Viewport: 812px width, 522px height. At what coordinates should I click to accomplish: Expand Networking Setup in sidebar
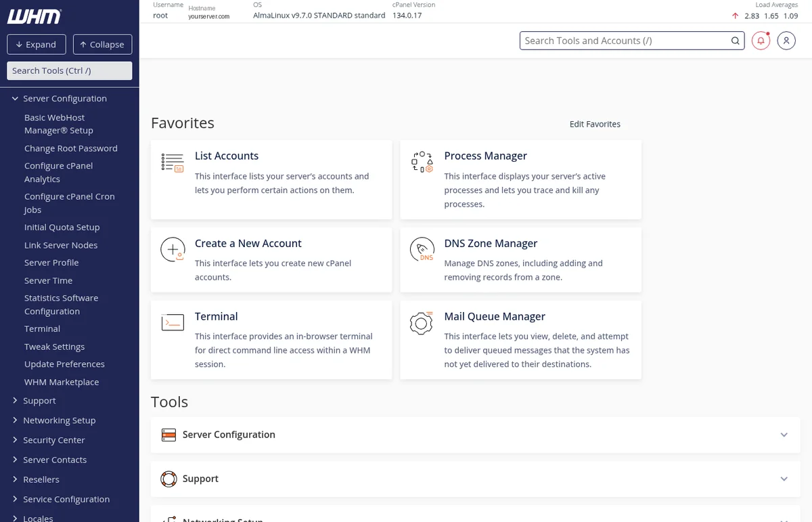coord(15,420)
